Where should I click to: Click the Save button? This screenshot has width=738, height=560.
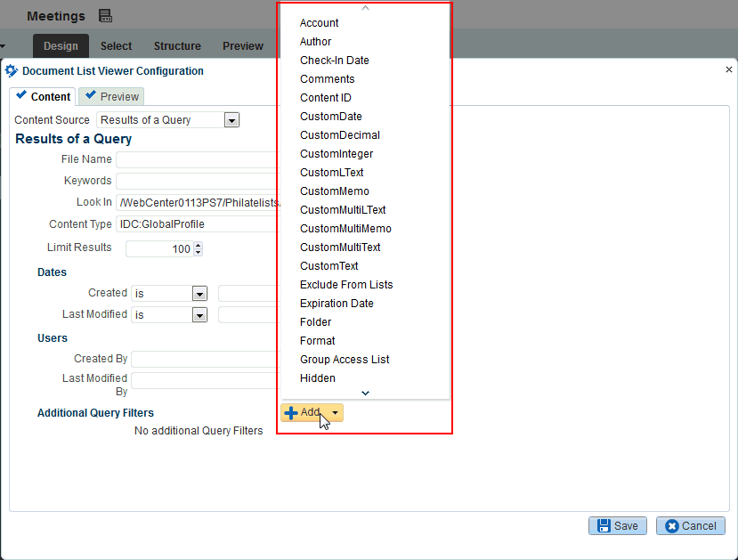coord(618,525)
